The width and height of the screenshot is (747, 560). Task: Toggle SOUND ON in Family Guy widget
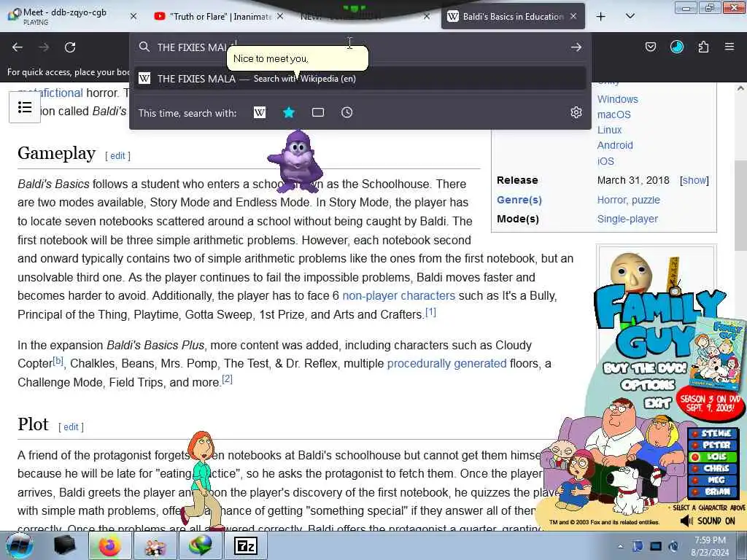(x=708, y=521)
